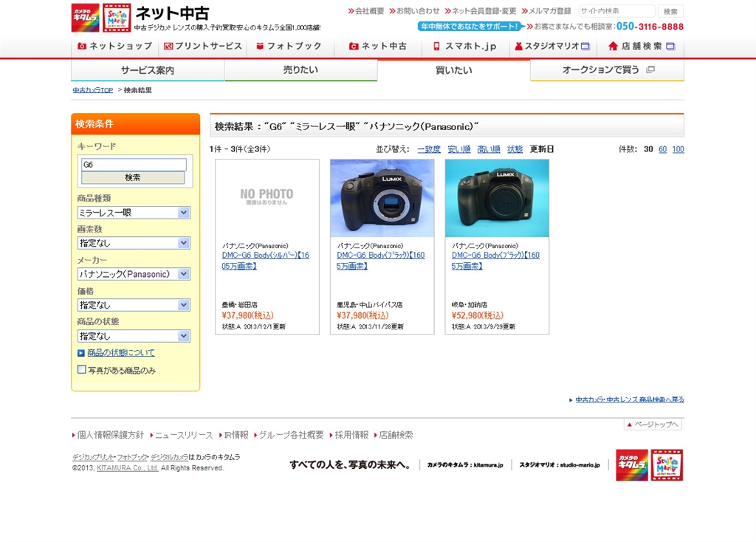Show 60 items per page

pyautogui.click(x=663, y=149)
